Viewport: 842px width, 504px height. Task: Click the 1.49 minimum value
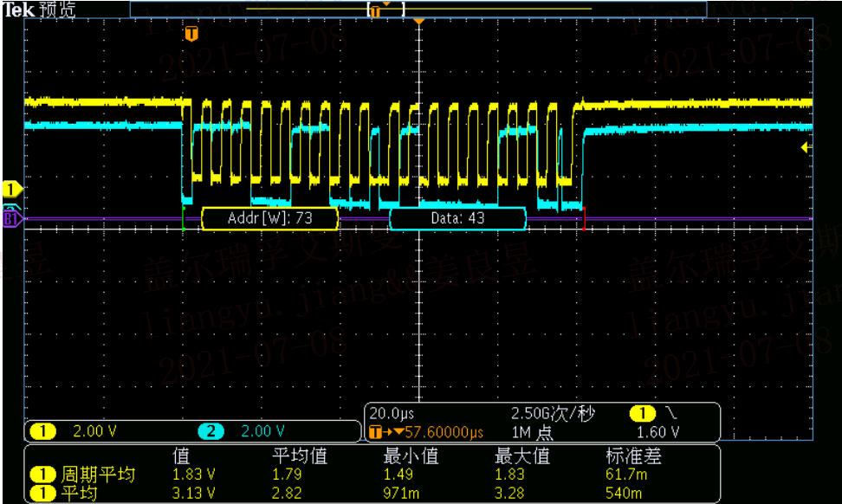(398, 475)
